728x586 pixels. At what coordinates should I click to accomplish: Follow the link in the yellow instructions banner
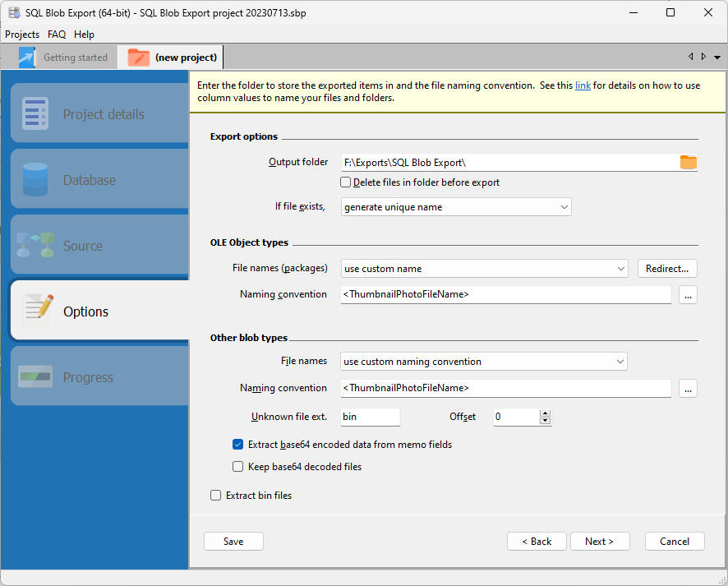[583, 85]
